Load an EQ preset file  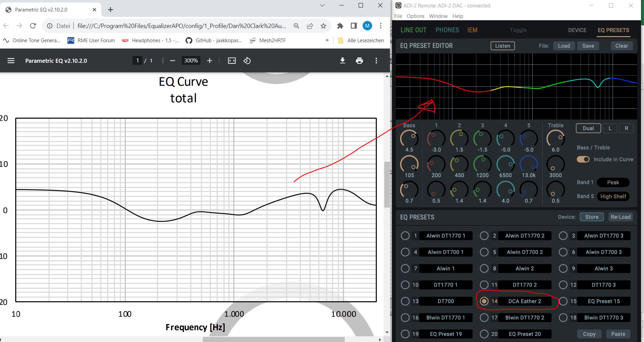(x=564, y=46)
